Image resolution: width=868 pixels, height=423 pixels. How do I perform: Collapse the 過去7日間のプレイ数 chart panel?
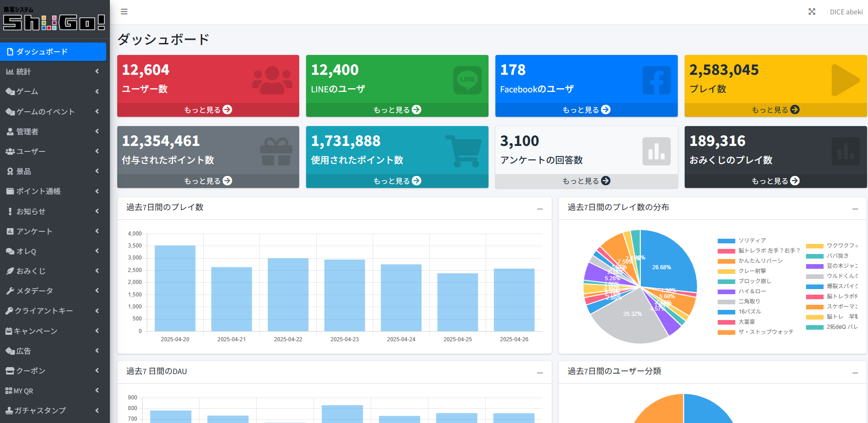(540, 209)
